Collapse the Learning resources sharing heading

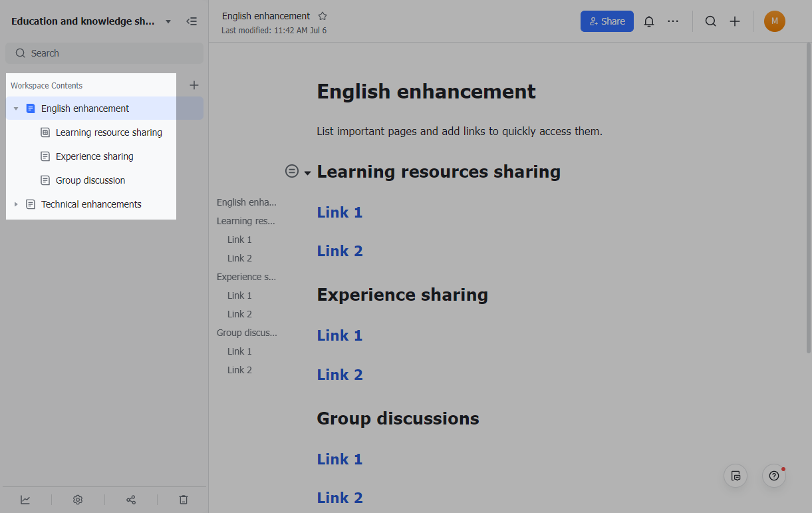pyautogui.click(x=307, y=173)
